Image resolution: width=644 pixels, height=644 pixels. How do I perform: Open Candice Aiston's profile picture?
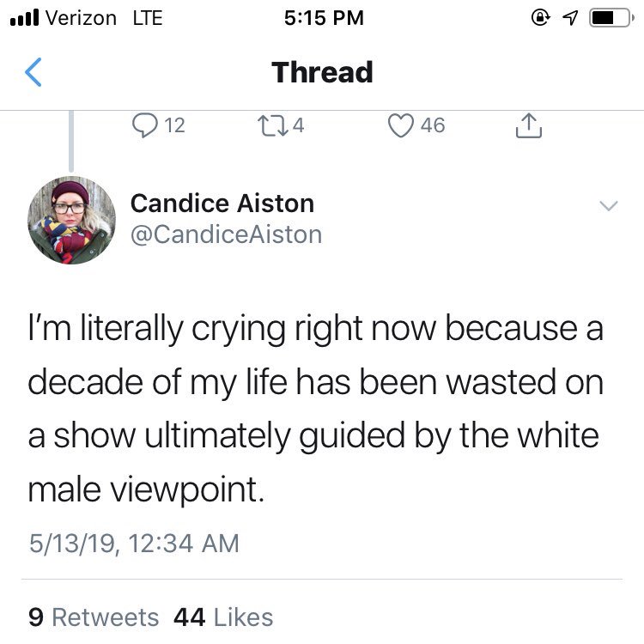pyautogui.click(x=71, y=220)
